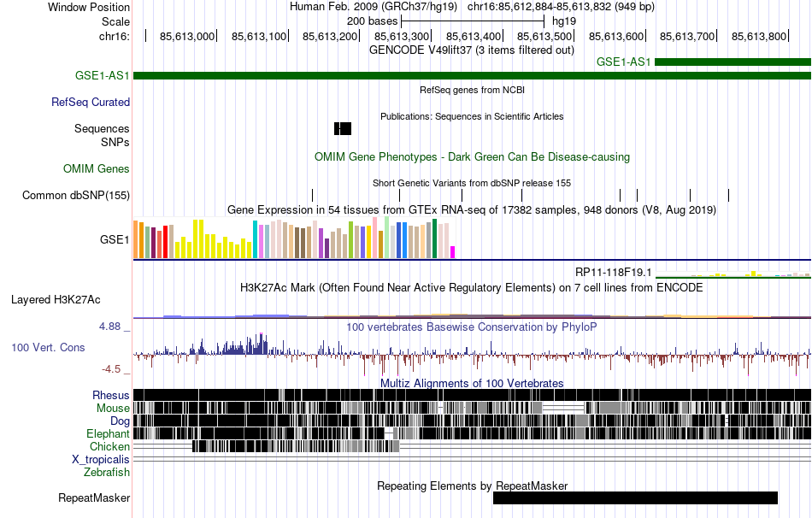
Task: Click the SNPs track label
Action: (115, 142)
